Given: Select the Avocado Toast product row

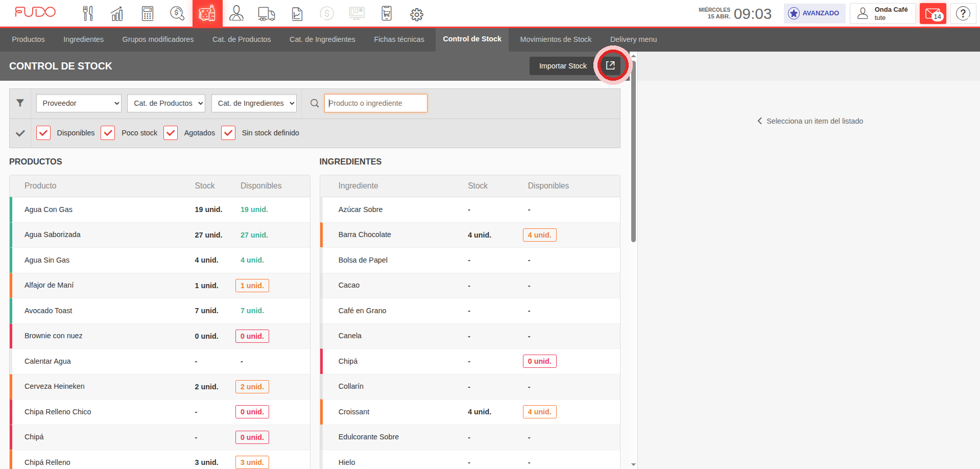Looking at the screenshot, I should click(160, 311).
